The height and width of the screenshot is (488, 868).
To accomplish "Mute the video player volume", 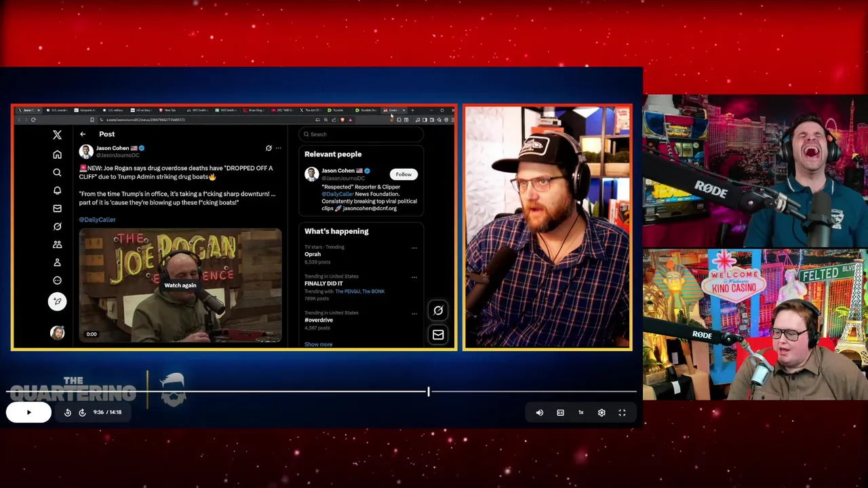I will (x=540, y=412).
